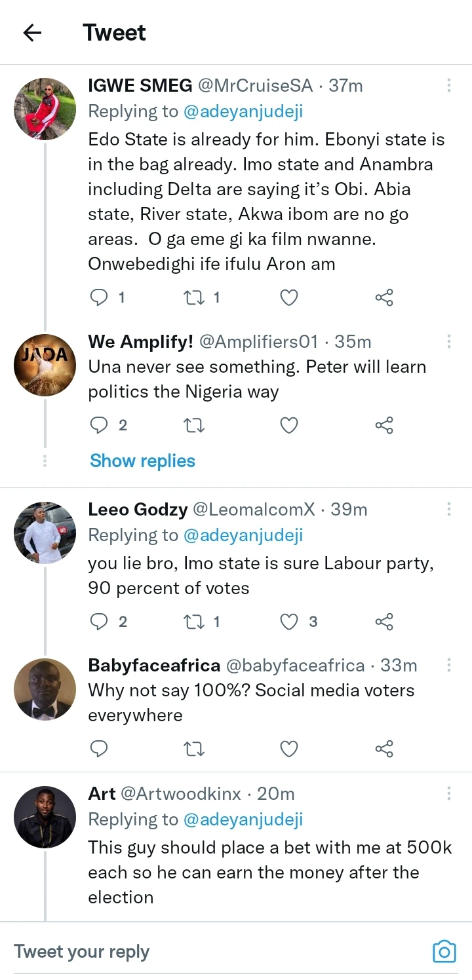Tap the back arrow icon
Image resolution: width=472 pixels, height=980 pixels.
32,33
